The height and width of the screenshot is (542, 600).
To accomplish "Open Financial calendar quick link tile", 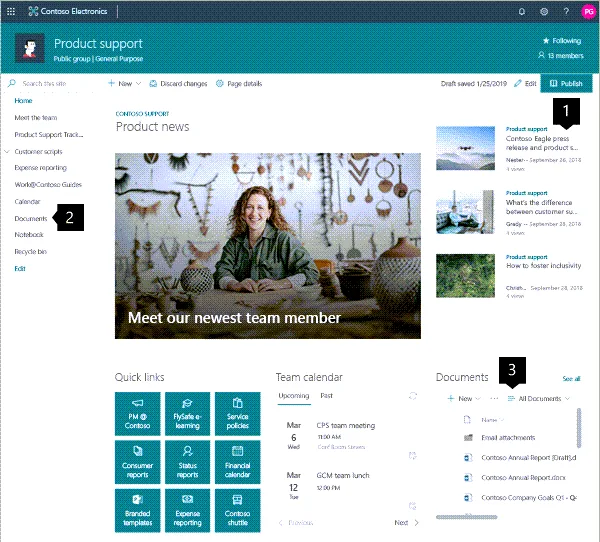I will pos(238,462).
